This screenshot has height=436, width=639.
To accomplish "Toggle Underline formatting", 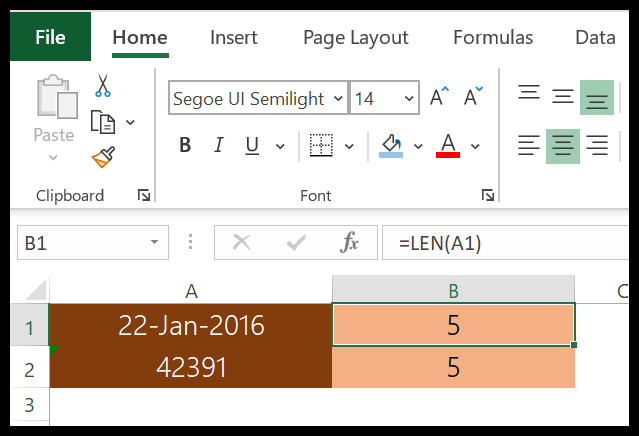I will [x=252, y=145].
